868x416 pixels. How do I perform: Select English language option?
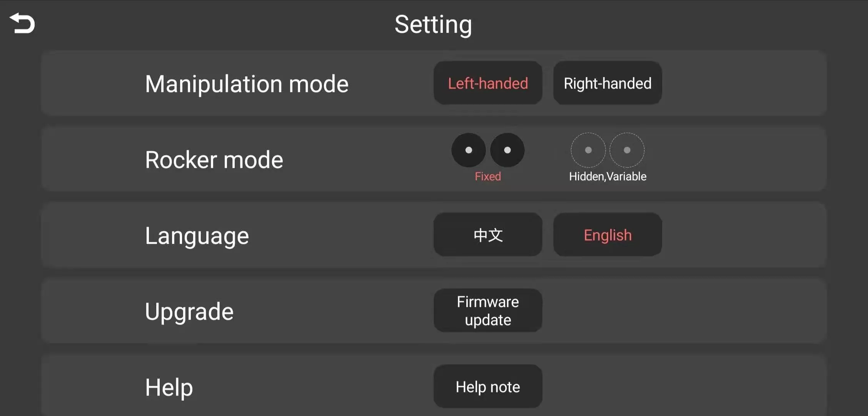[x=607, y=235]
